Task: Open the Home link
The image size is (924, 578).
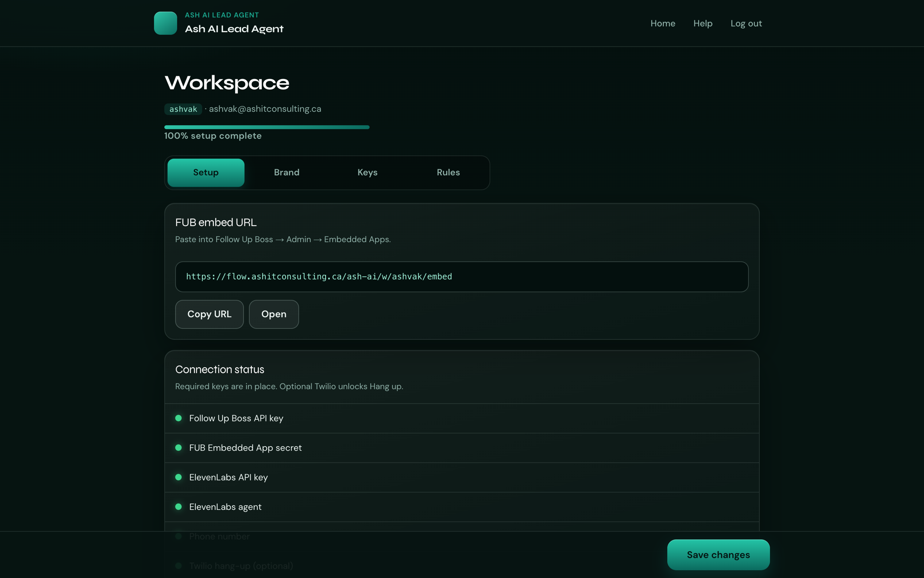Action: pyautogui.click(x=663, y=23)
